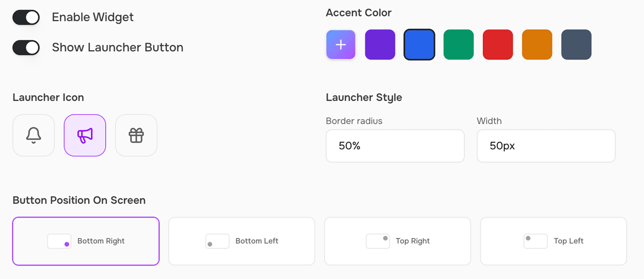Choose Top Right button position

[x=397, y=241]
